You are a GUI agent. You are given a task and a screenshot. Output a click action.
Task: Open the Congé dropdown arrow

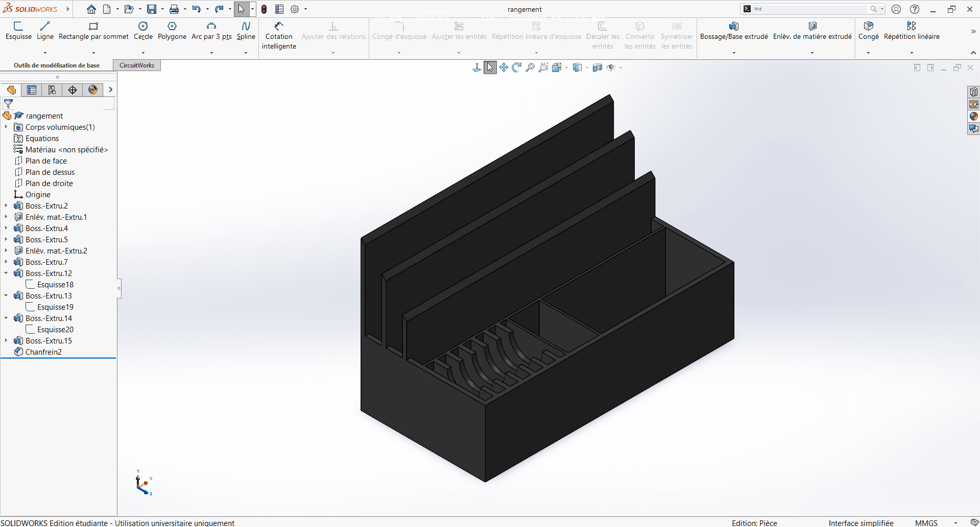[868, 53]
